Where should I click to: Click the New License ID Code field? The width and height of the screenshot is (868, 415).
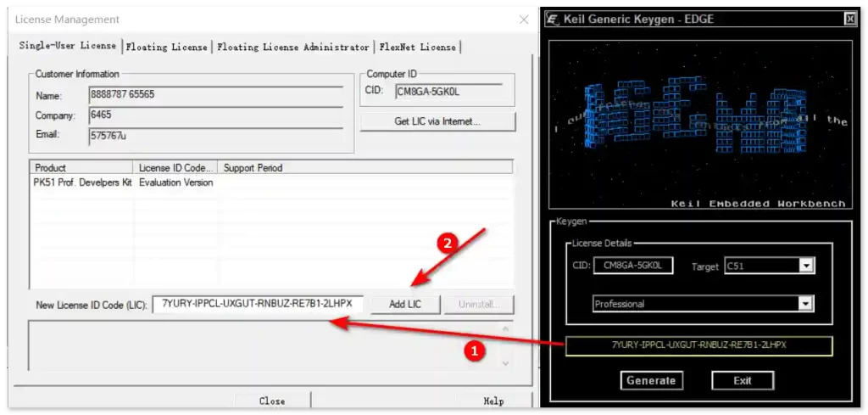(x=259, y=304)
